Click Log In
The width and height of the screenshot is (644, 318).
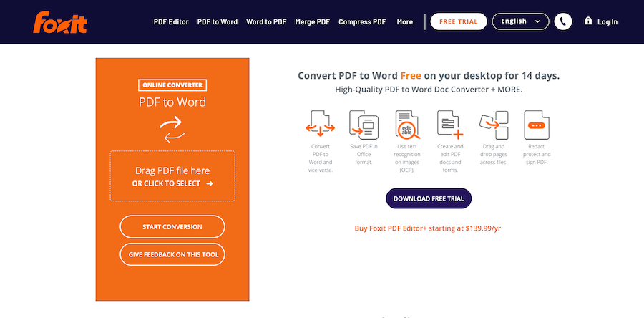[x=608, y=21]
